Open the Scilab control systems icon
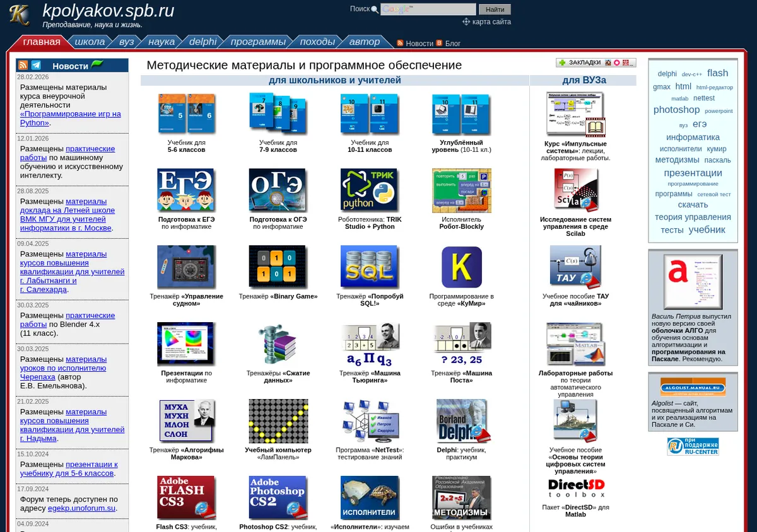757x532 pixels. point(575,190)
